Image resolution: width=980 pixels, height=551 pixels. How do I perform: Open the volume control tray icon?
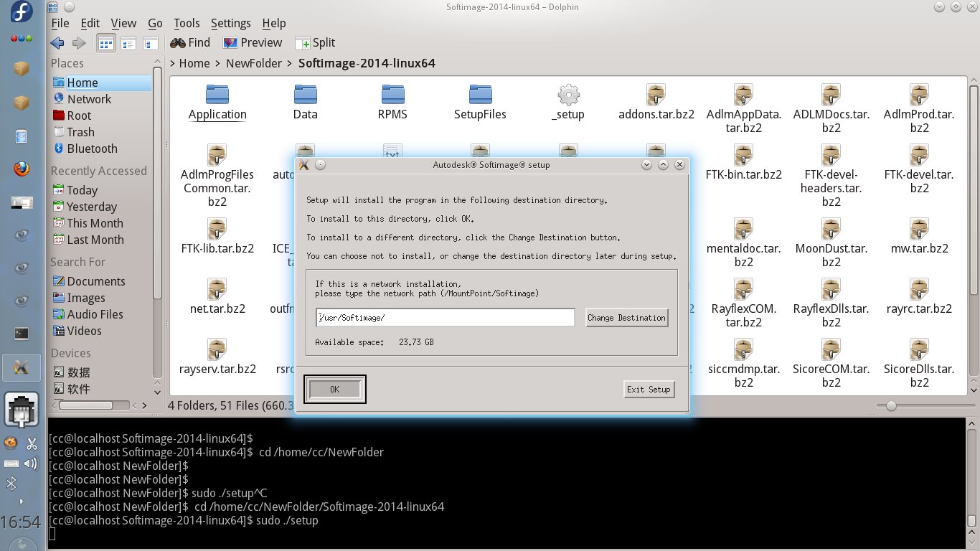point(31,463)
